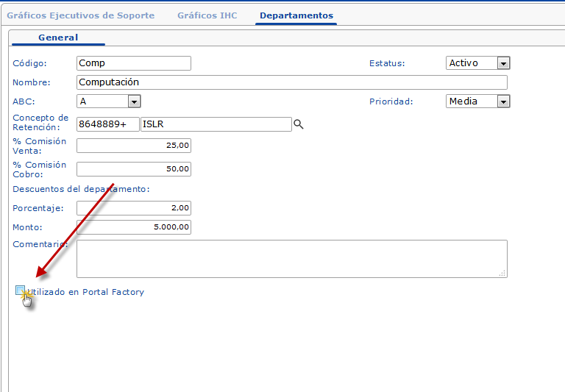Switch to Gráficos Ejecutivos de Soporte tab

pos(81,15)
